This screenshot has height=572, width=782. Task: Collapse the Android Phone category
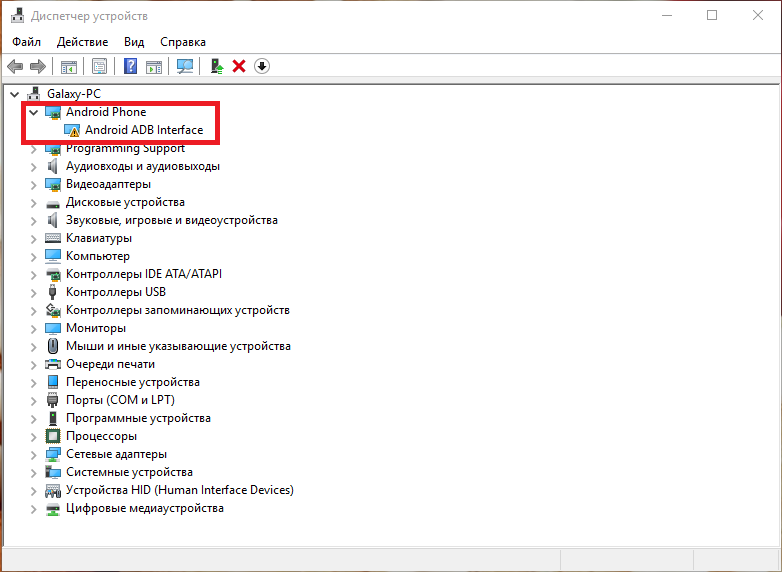[x=33, y=112]
